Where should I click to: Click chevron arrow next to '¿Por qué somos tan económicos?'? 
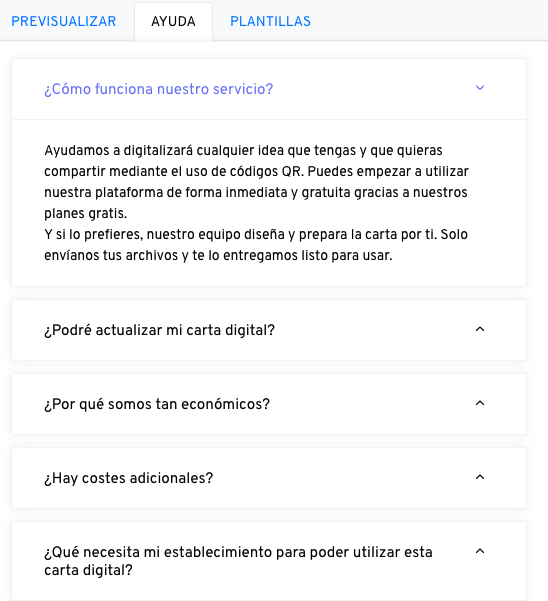pos(480,403)
